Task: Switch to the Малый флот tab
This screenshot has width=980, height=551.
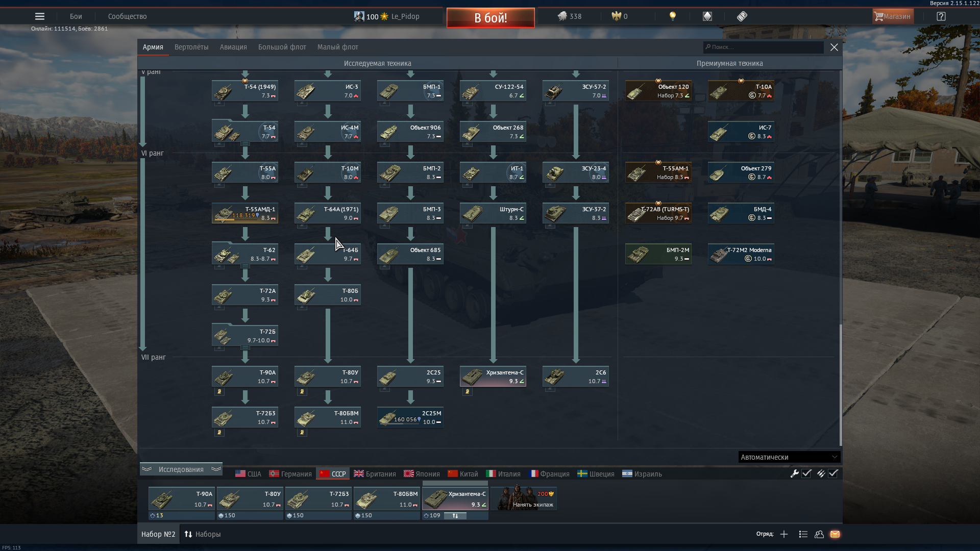Action: [x=338, y=47]
